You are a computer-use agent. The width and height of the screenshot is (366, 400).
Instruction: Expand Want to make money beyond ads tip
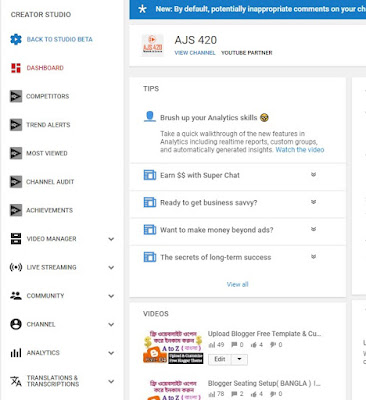(x=313, y=229)
